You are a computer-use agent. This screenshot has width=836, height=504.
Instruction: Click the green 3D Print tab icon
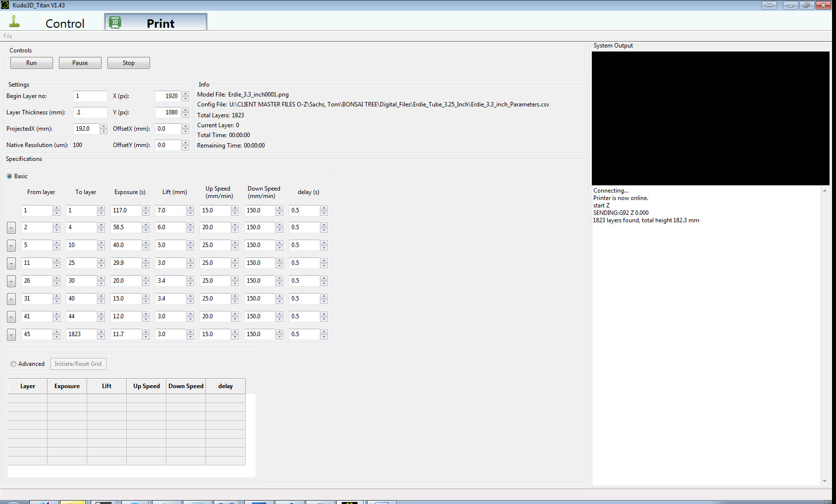(115, 22)
